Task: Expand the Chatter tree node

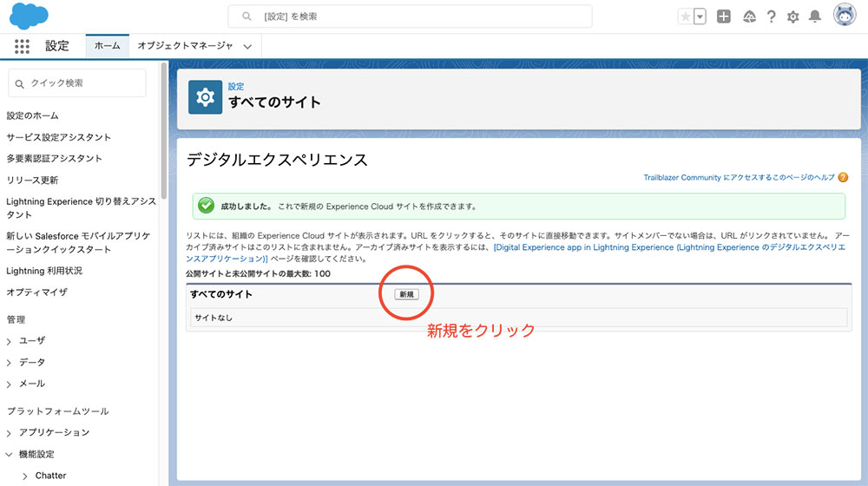Action: pos(25,476)
